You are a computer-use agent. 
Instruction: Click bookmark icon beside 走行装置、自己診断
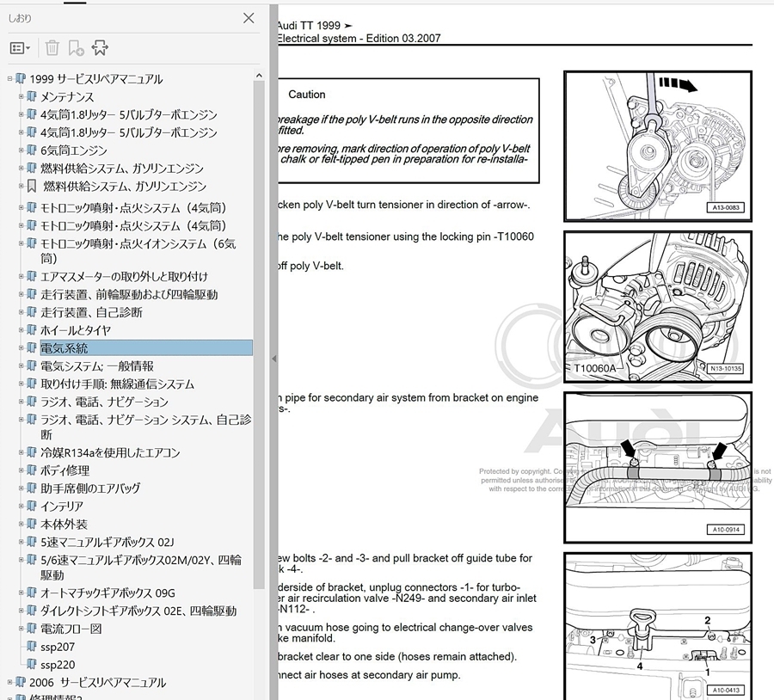[32, 312]
